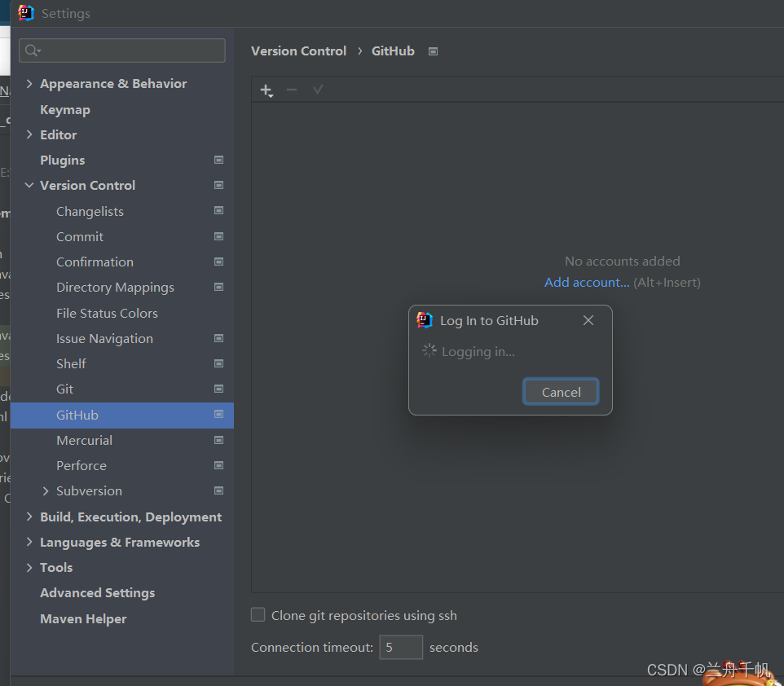Click the project-level icon in Subversion row
784x686 pixels.
pos(218,491)
